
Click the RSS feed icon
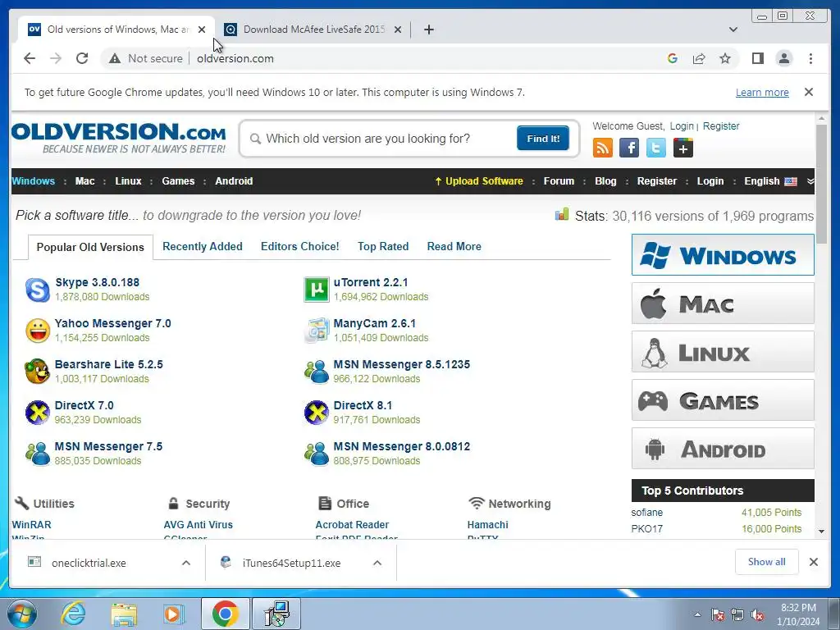(603, 148)
